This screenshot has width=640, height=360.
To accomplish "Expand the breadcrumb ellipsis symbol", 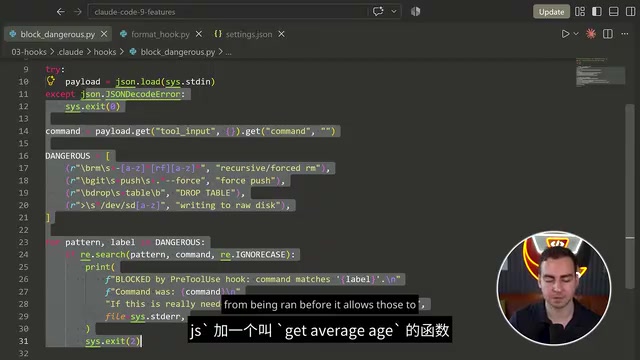I will click(x=229, y=52).
